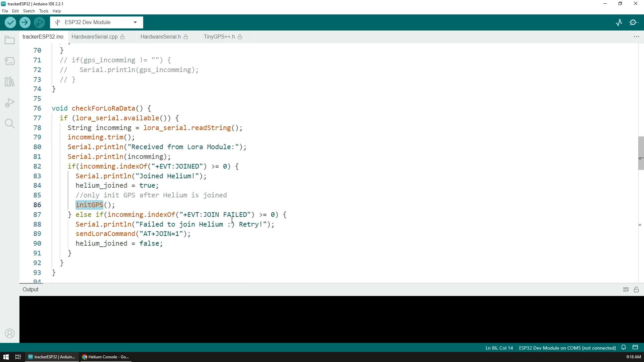Open the tab overflow three-dots menu
Viewport: 644px width, 362px height.
636,37
